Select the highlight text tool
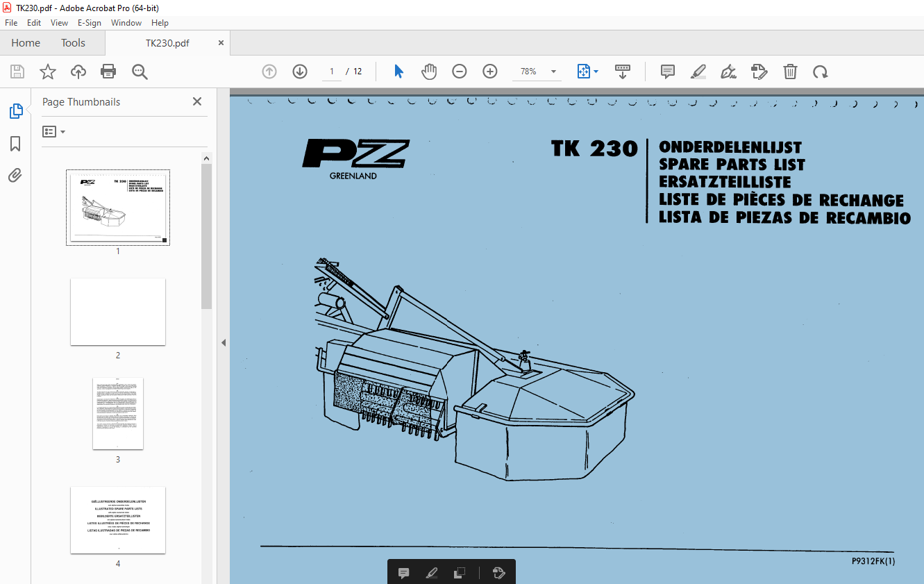Image resolution: width=924 pixels, height=584 pixels. 698,72
